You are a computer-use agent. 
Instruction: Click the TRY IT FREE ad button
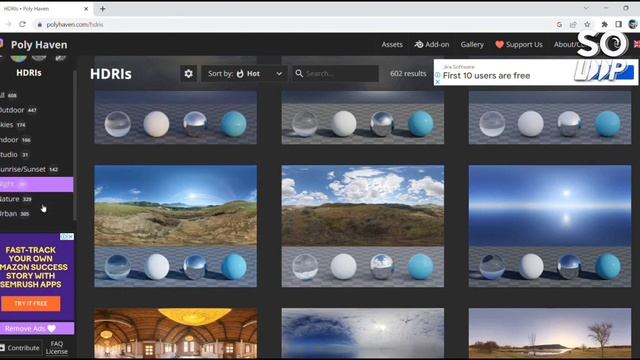(31, 304)
